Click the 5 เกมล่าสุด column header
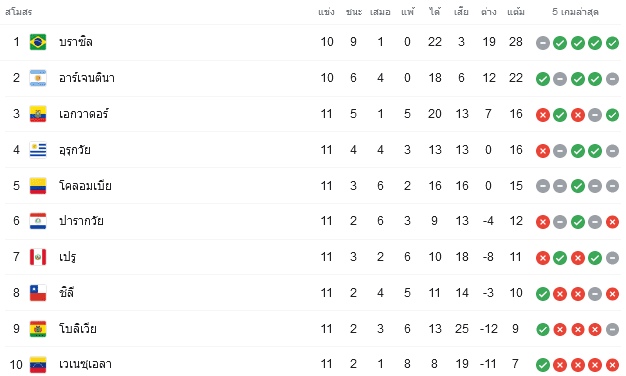Viewport: 626px width, 376px height. click(575, 12)
